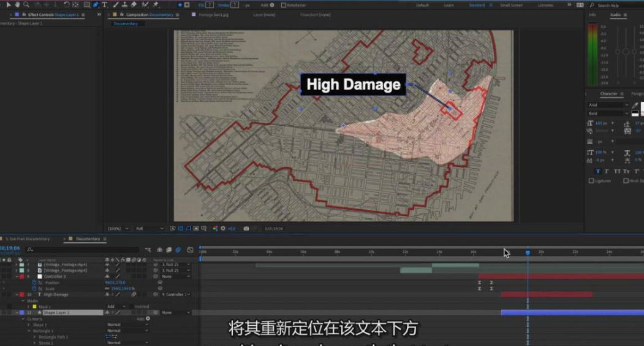Choose the Type tool in the toolbar
The image size is (644, 346).
pyautogui.click(x=105, y=5)
